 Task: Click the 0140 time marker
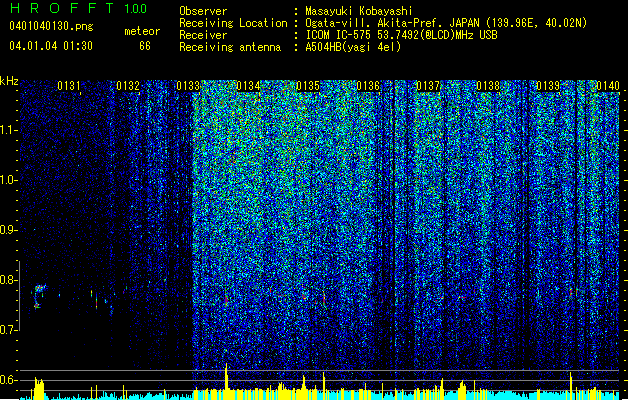[x=608, y=86]
